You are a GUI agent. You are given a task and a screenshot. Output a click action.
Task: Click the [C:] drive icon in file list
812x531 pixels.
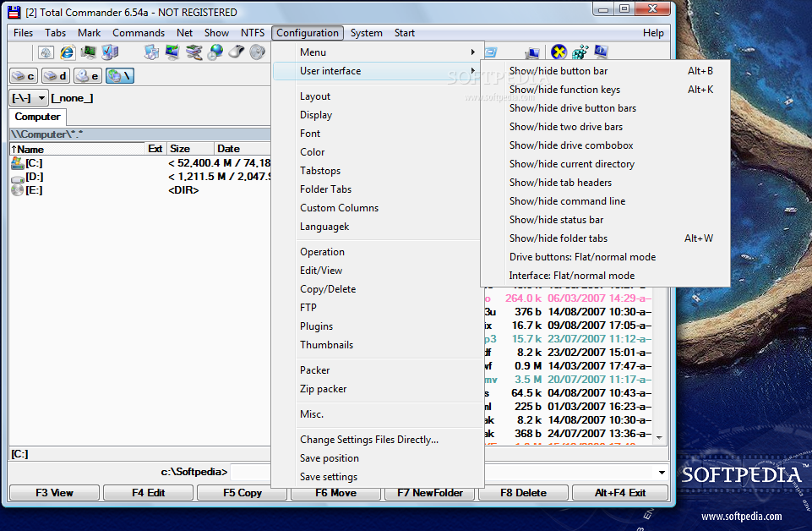coord(18,163)
